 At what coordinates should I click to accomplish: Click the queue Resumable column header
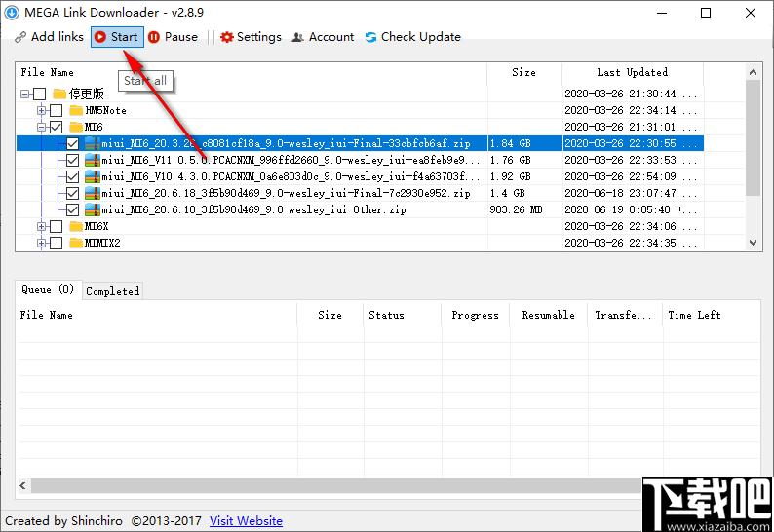point(548,316)
